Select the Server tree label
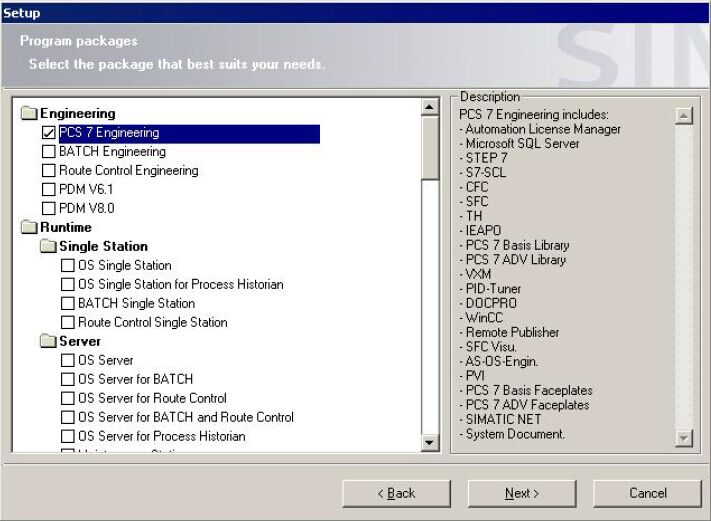Image resolution: width=711 pixels, height=521 pixels. coord(80,341)
